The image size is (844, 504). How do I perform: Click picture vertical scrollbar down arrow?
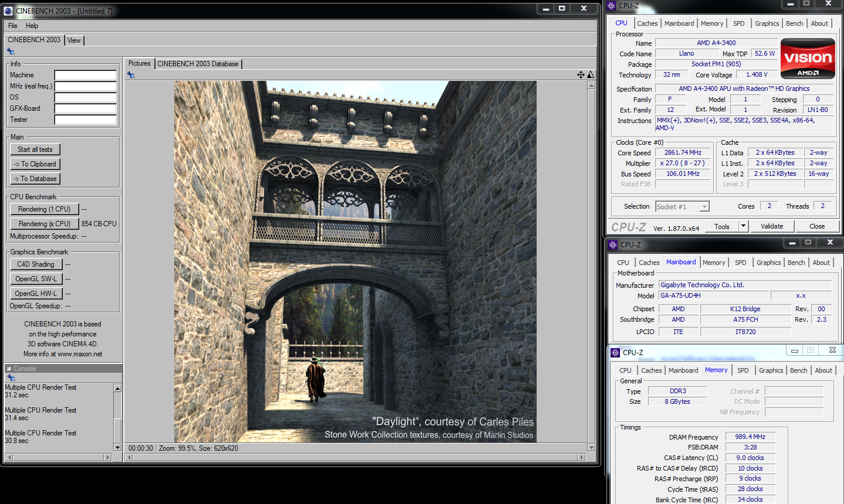coord(591,448)
